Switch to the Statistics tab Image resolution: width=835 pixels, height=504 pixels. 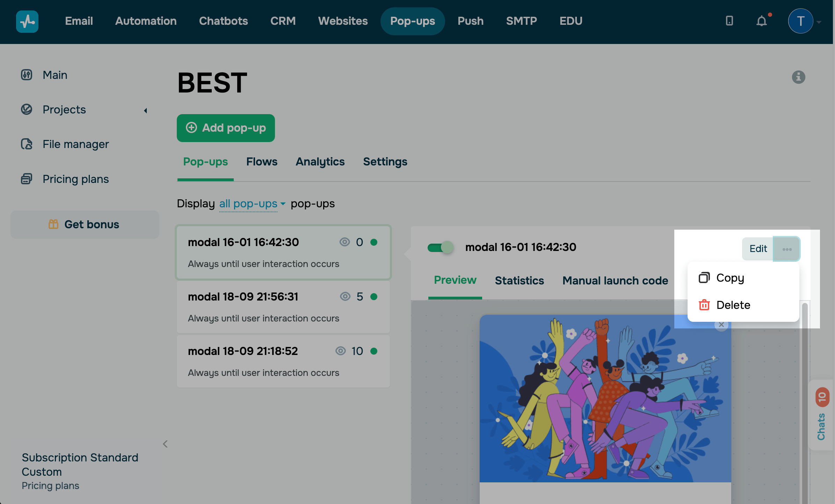(x=519, y=280)
